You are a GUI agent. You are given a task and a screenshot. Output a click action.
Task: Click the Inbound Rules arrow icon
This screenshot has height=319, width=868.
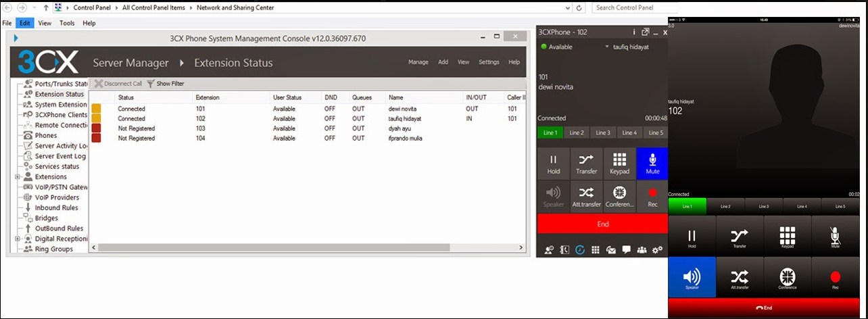click(x=28, y=207)
